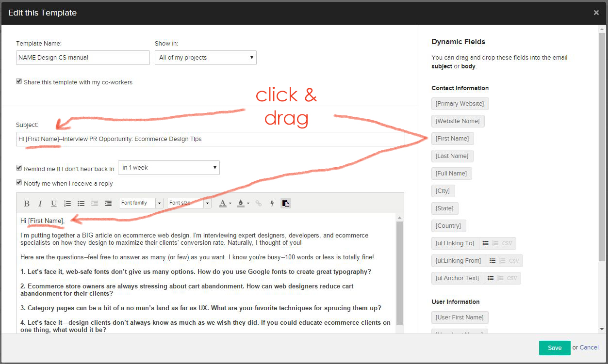Toggle Share this template with my co-workers
This screenshot has height=364, width=608.
pyautogui.click(x=19, y=82)
